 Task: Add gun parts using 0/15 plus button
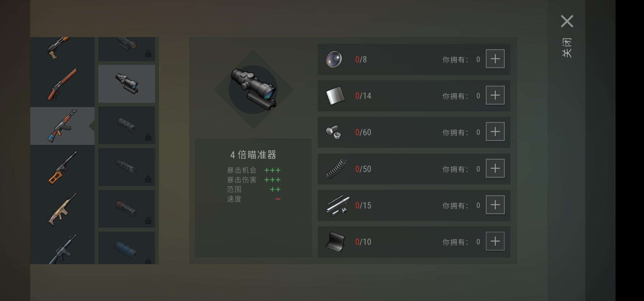495,205
